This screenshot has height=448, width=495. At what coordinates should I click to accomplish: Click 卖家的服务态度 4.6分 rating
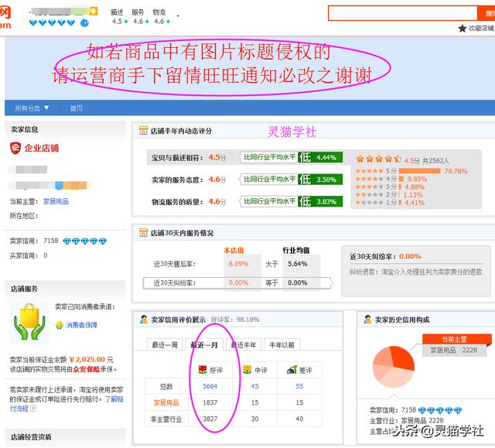click(217, 180)
